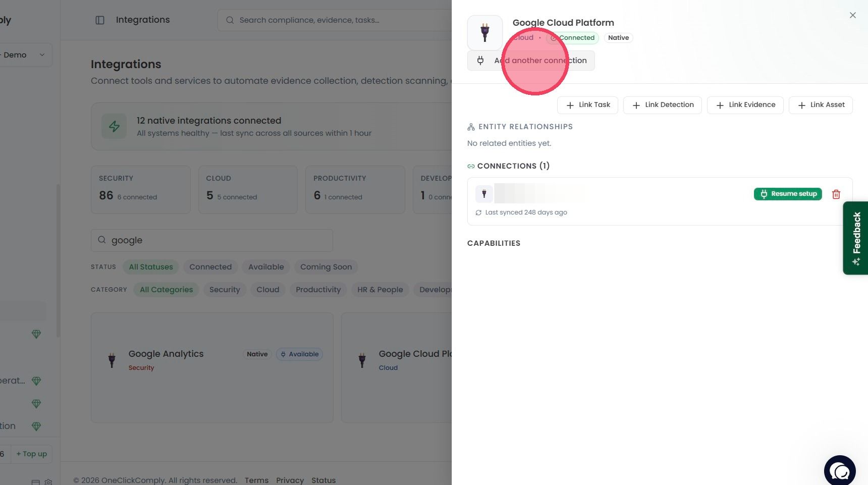
Task: Open the chat support bubble
Action: (x=840, y=470)
